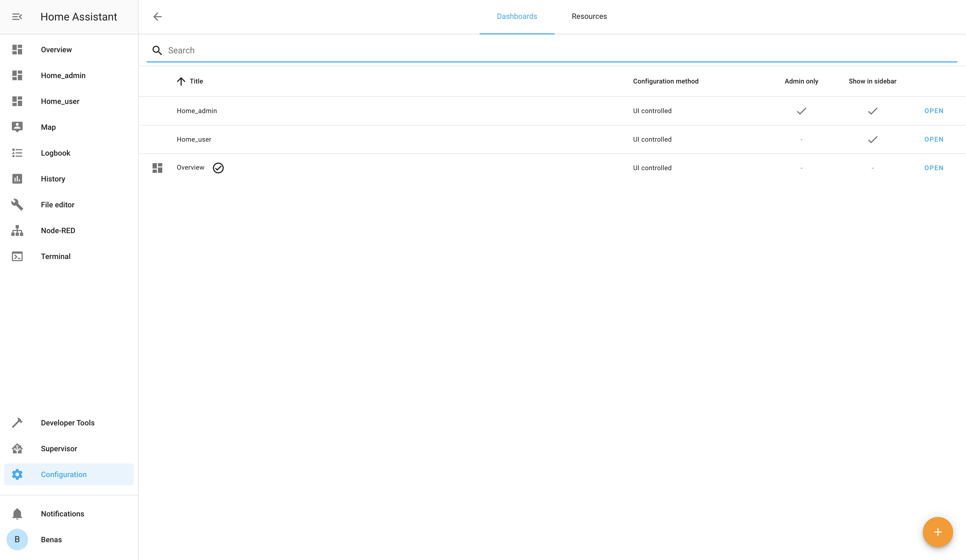Click inside the search field
The image size is (966, 560).
[x=383, y=50]
